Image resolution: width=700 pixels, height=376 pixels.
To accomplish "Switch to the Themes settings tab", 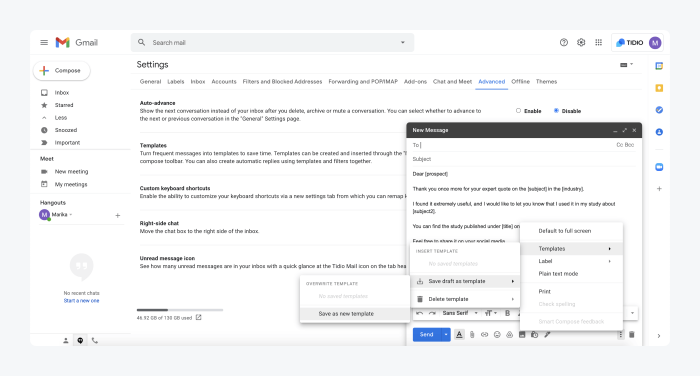I will (546, 82).
